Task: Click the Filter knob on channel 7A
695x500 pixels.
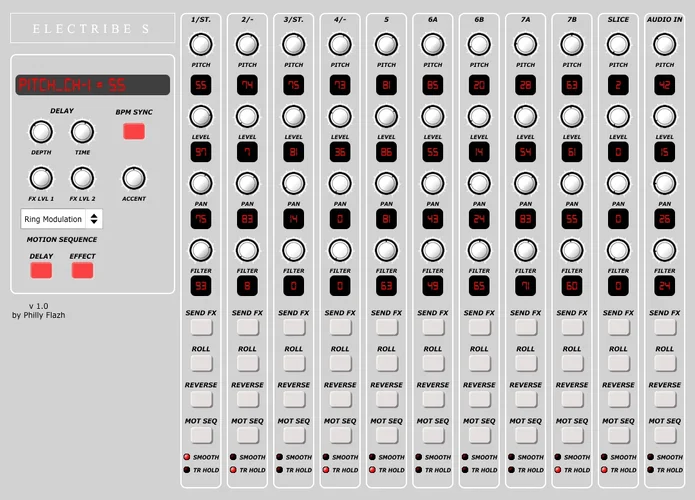Action: (526, 250)
